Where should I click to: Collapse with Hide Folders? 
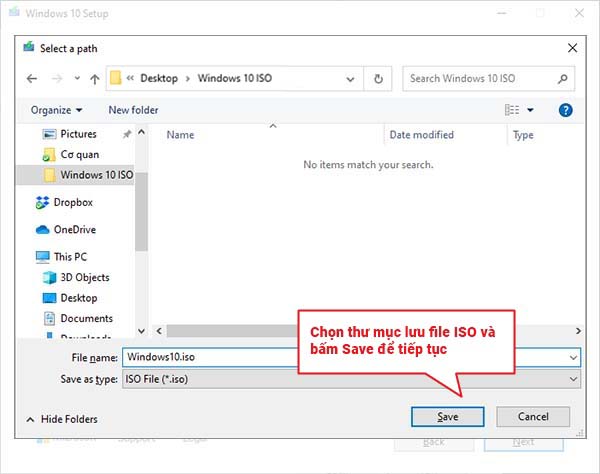[x=62, y=419]
